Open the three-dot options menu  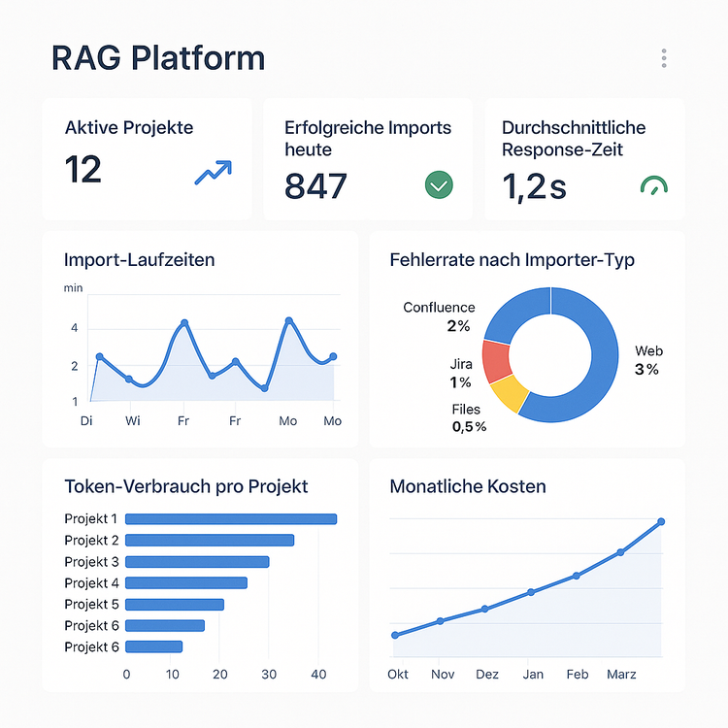[x=664, y=58]
